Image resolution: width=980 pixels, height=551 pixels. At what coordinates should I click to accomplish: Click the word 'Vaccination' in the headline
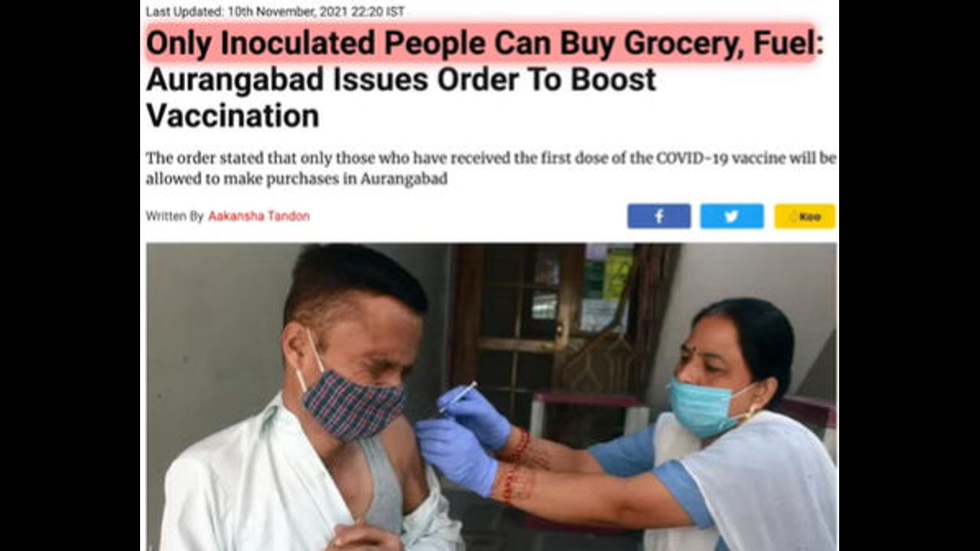point(233,116)
